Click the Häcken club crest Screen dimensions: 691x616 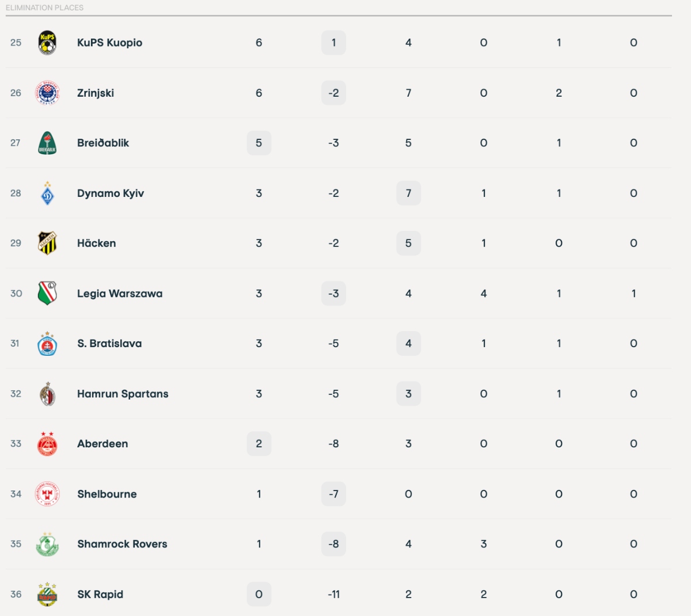pos(48,243)
